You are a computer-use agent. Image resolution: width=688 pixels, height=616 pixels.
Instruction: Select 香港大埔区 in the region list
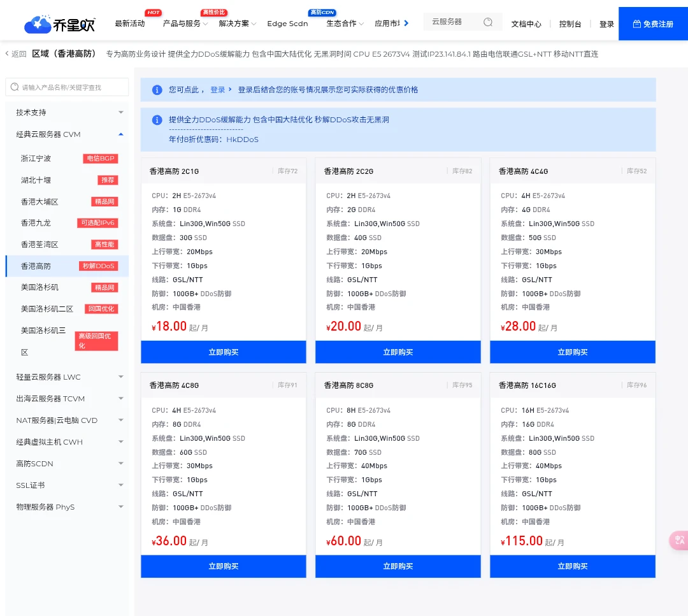pyautogui.click(x=39, y=202)
